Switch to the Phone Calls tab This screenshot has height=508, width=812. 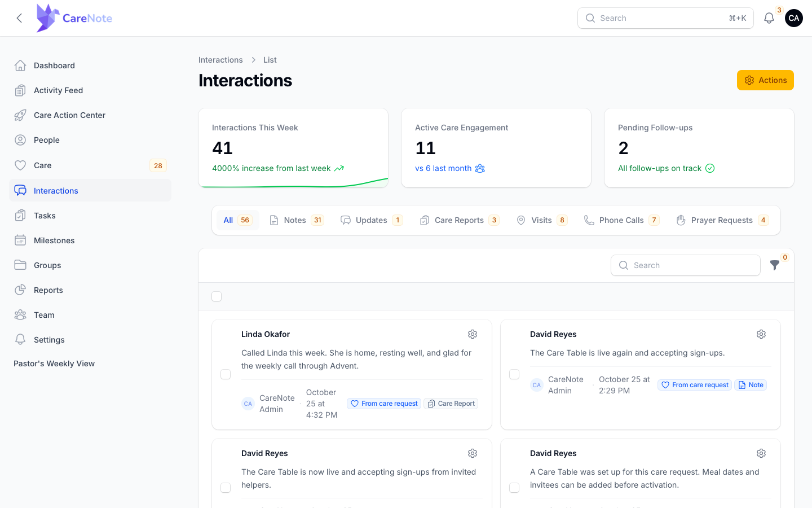click(x=622, y=220)
